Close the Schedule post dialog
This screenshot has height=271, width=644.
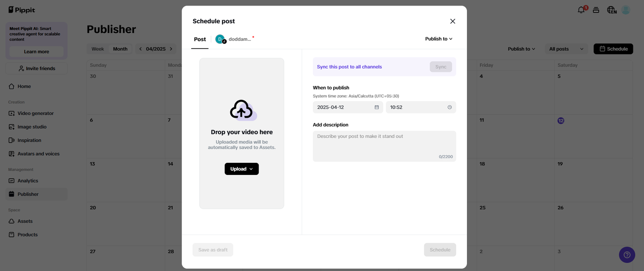(x=452, y=21)
